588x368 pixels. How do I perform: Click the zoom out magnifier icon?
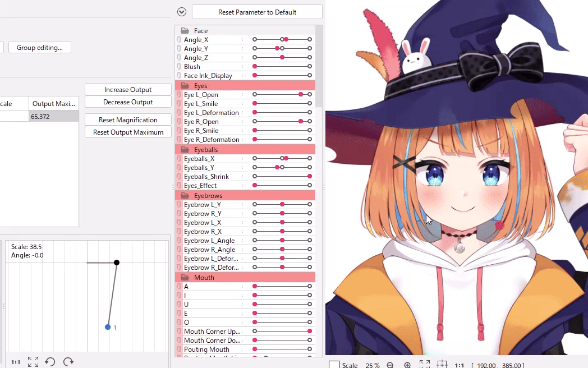[390, 365]
